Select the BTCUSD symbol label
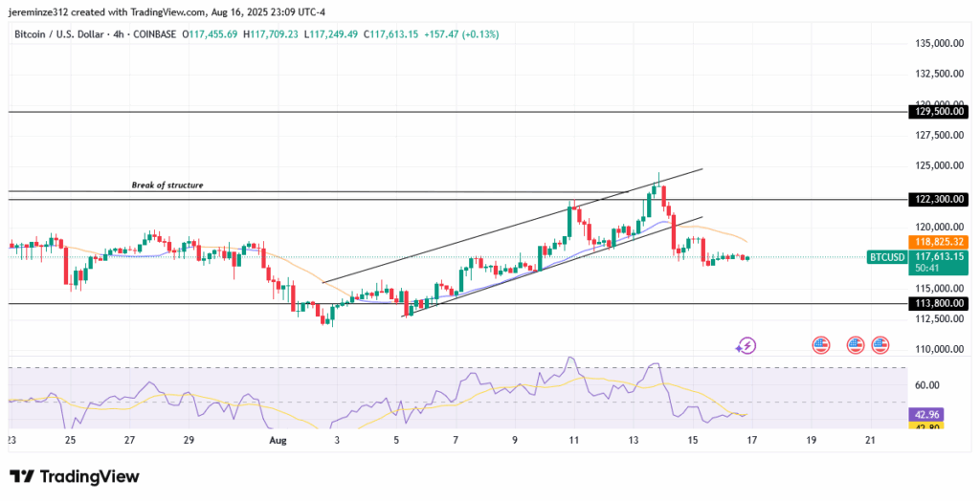 pos(886,257)
